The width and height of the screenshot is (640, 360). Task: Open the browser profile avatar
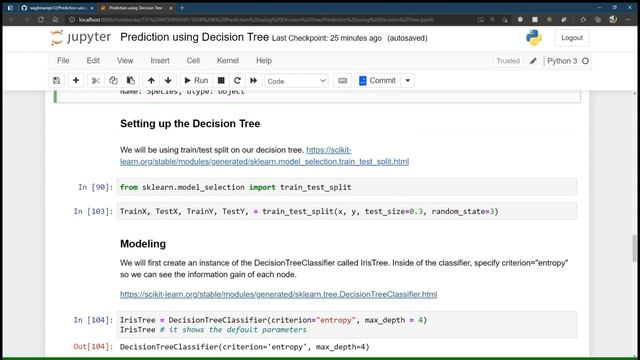(613, 20)
